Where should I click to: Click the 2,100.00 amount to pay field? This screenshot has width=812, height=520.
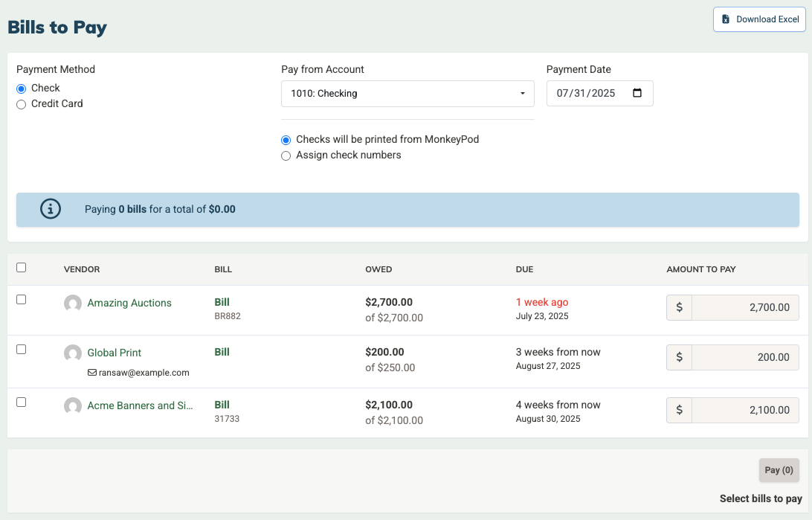[x=745, y=410]
